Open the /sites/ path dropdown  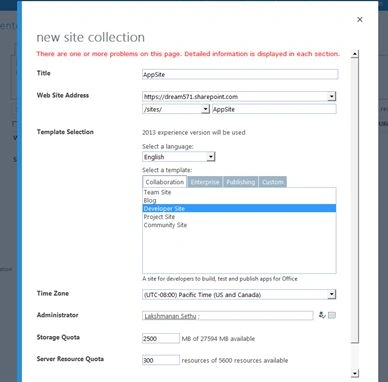[176, 109]
